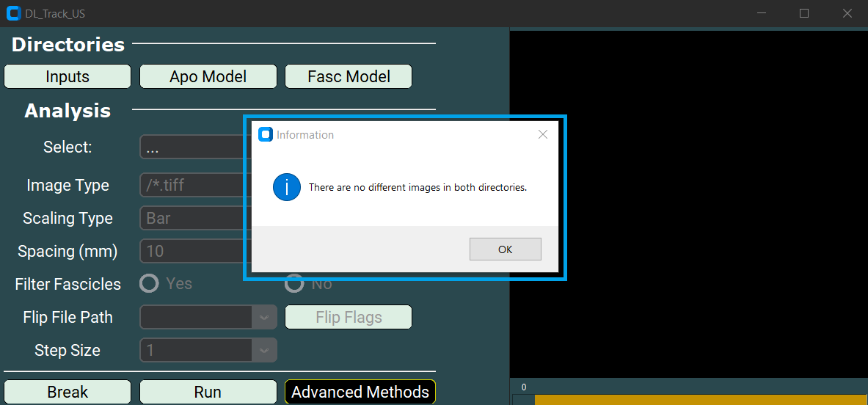This screenshot has height=405, width=868.
Task: Open the Scaling Type box showing Bar
Action: (x=191, y=219)
